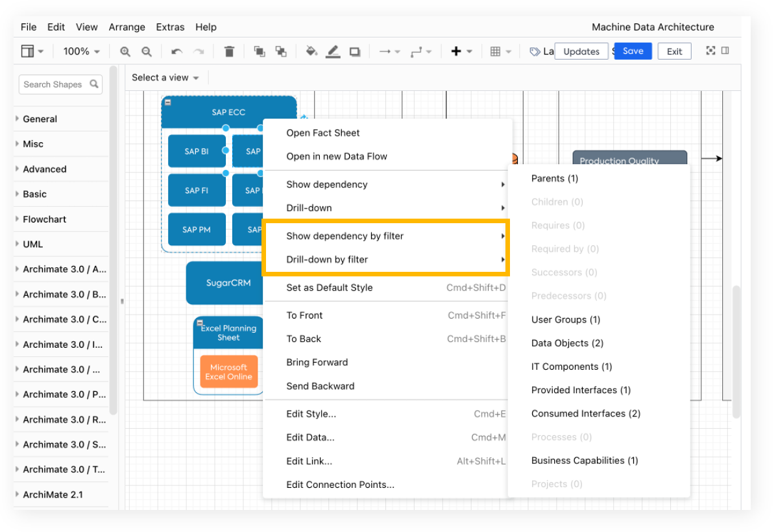
Task: Open the Edit menu
Action: click(x=56, y=27)
